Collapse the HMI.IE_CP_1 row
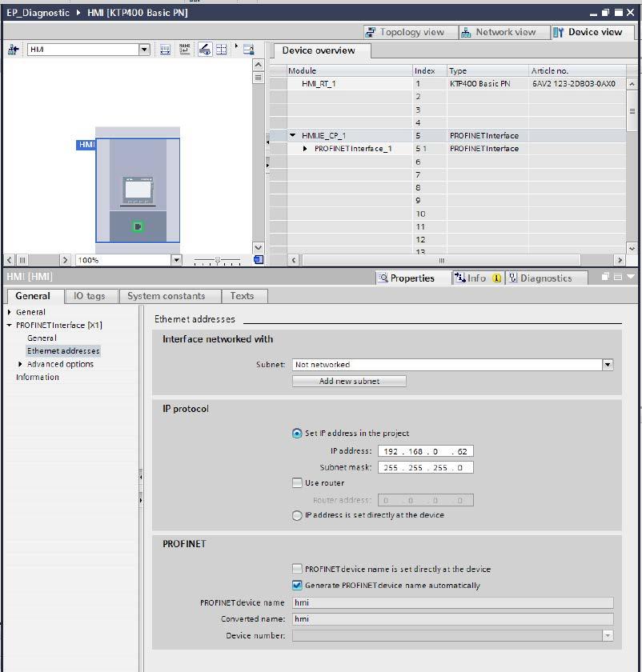The image size is (642, 672). tap(293, 135)
